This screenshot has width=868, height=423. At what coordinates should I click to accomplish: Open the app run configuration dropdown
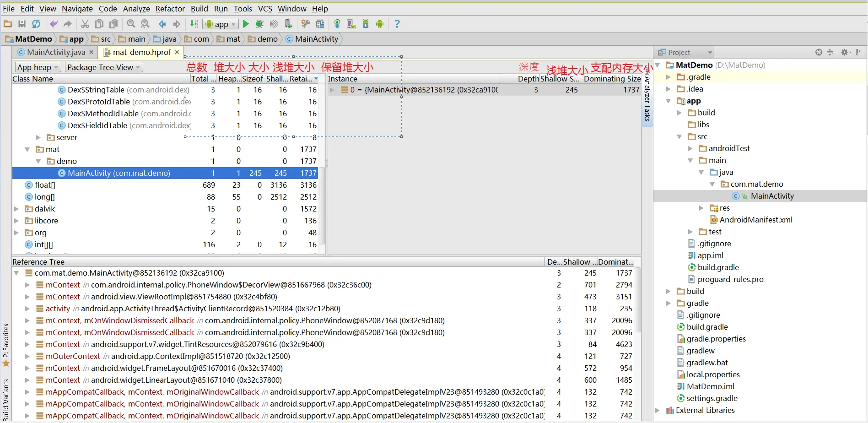click(x=221, y=24)
